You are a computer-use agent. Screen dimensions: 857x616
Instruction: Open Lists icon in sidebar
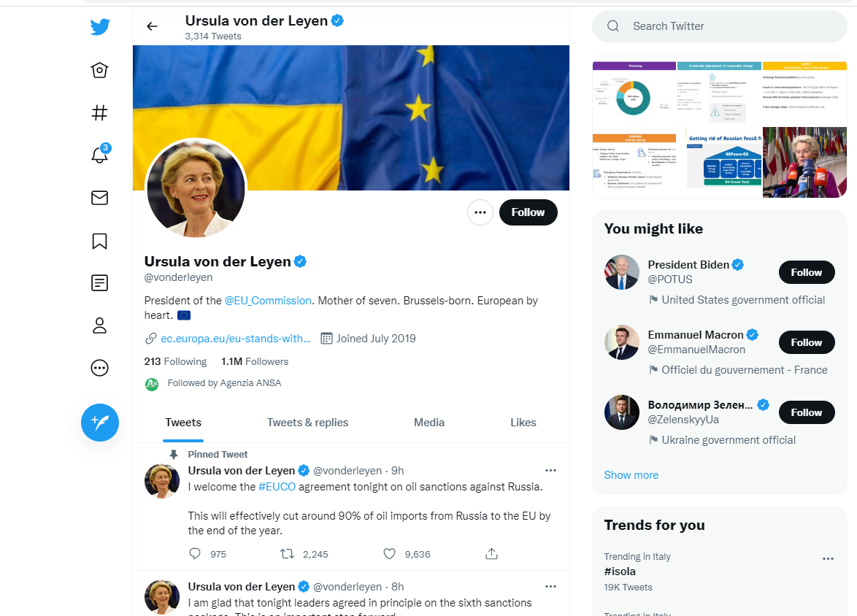point(99,282)
